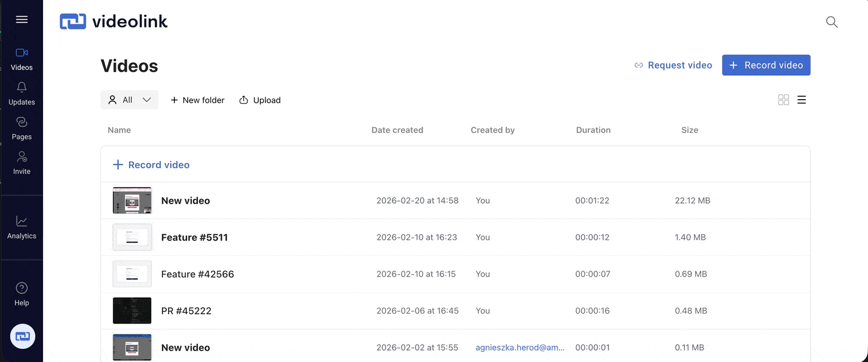868x362 pixels.
Task: Expand the All owner filter dropdown
Action: [129, 100]
